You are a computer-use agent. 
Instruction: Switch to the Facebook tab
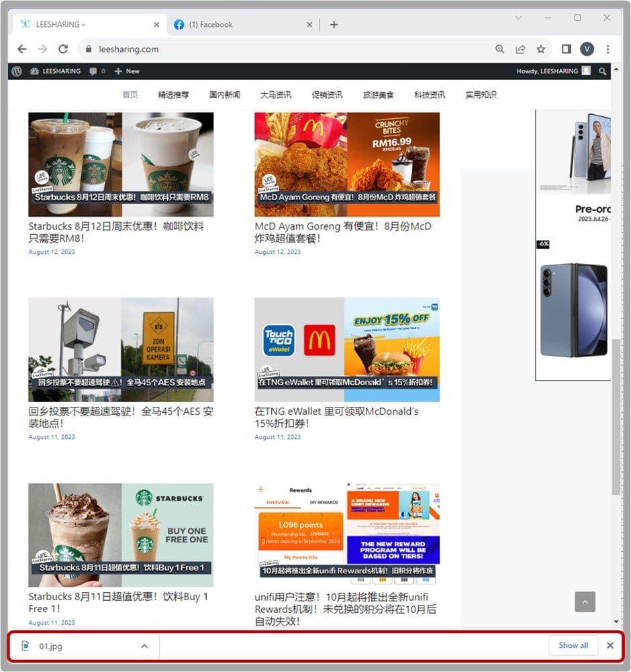coord(243,24)
